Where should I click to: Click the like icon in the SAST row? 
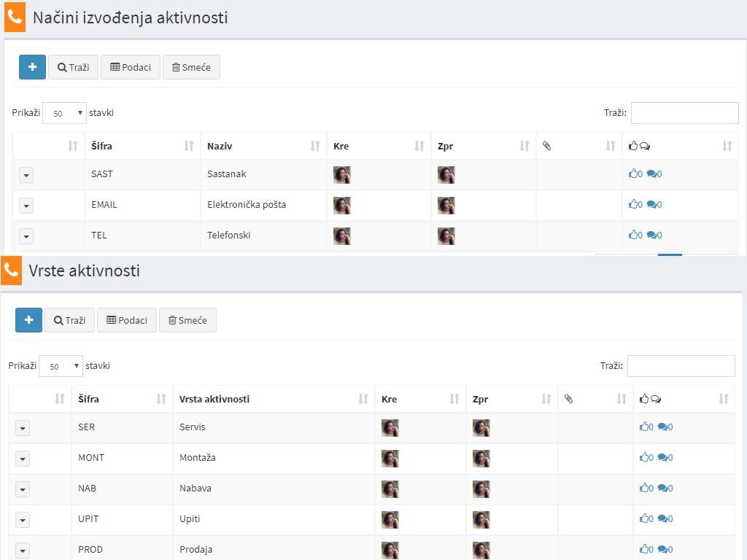coord(633,174)
